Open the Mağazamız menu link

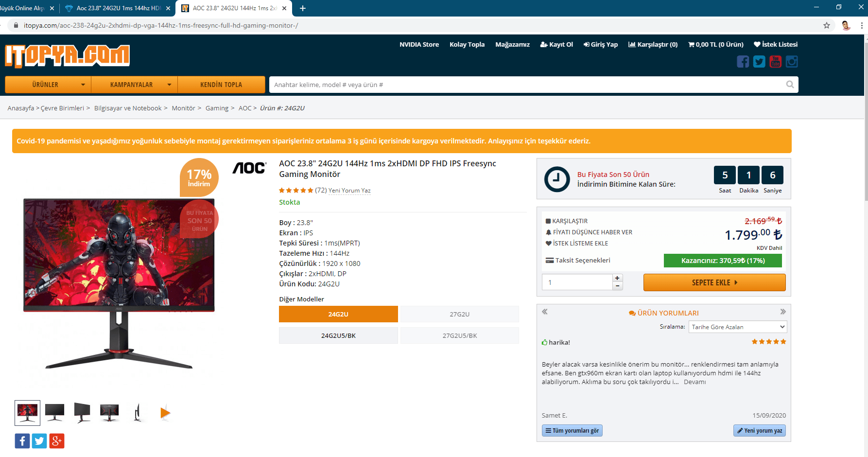pyautogui.click(x=512, y=44)
